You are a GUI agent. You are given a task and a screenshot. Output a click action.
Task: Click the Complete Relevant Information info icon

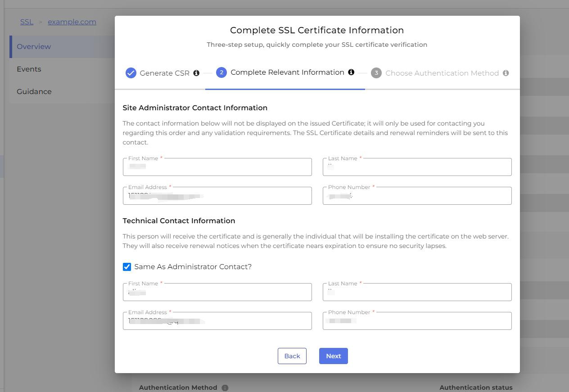tap(351, 72)
